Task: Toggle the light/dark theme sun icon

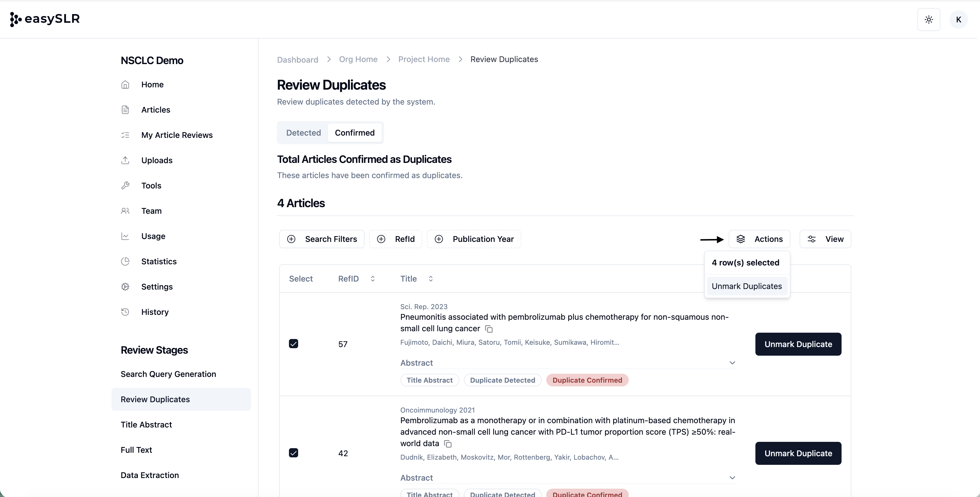Action: (929, 20)
